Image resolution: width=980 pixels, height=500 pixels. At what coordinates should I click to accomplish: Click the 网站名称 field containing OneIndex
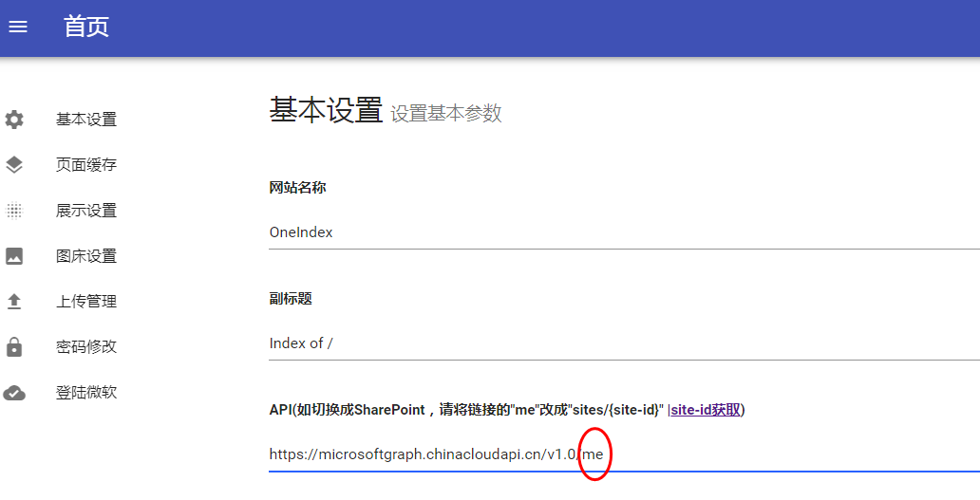coord(625,232)
